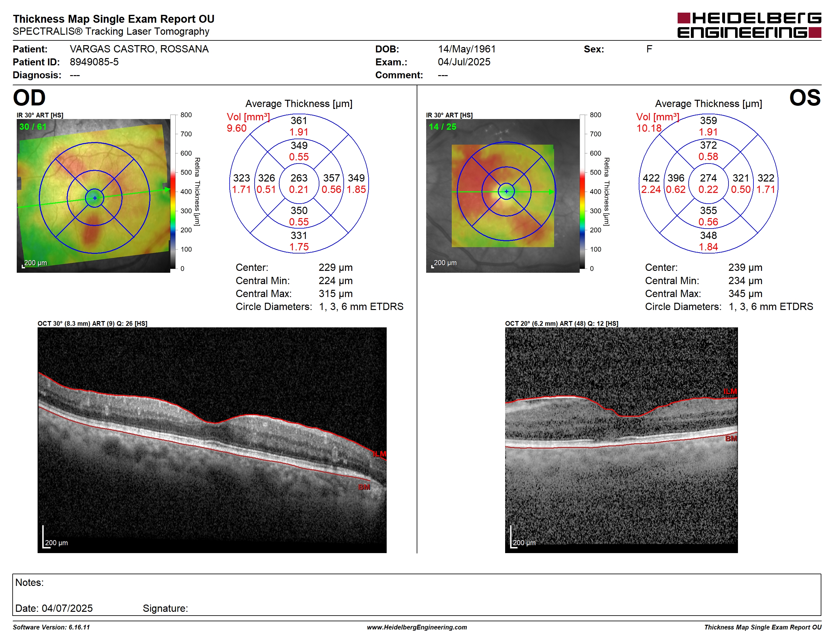Click the patient name VARGAS CASTRO, ROSSANA
834x644 pixels.
(x=139, y=49)
